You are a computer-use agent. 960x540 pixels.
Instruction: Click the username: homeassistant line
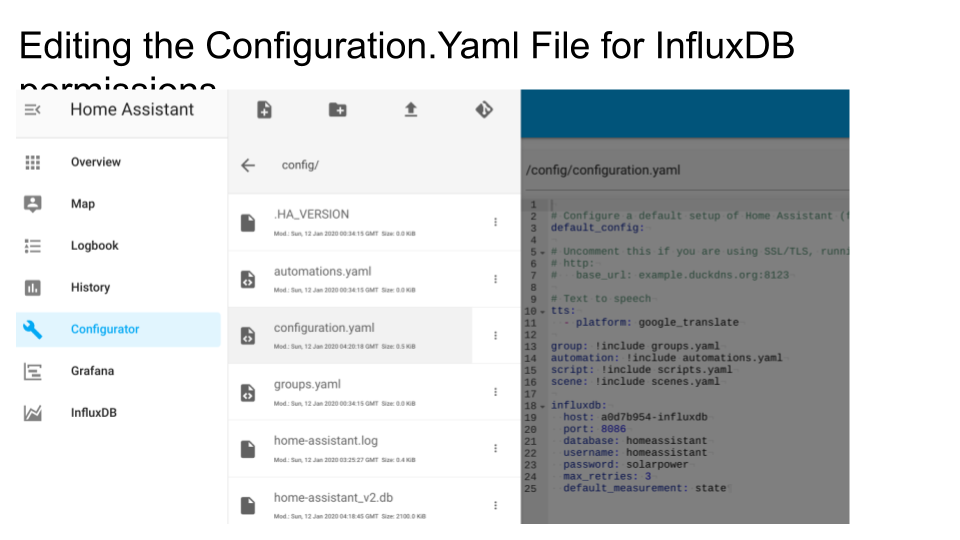click(x=635, y=453)
